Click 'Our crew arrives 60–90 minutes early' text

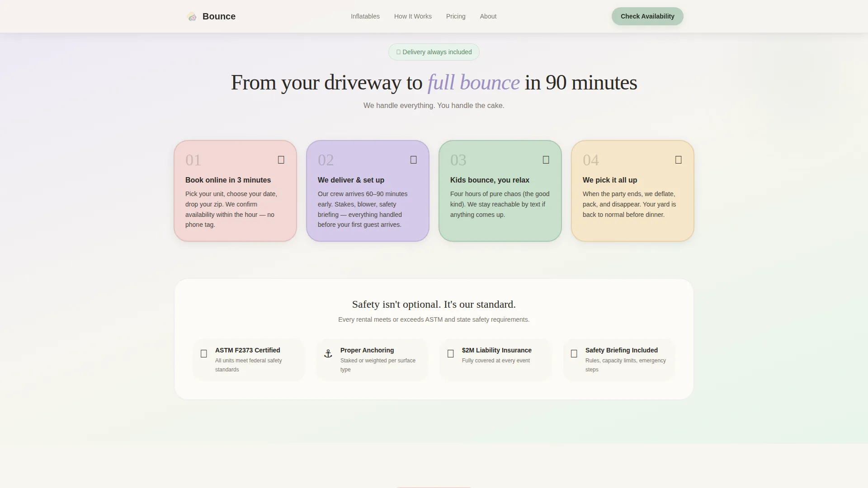click(x=363, y=209)
